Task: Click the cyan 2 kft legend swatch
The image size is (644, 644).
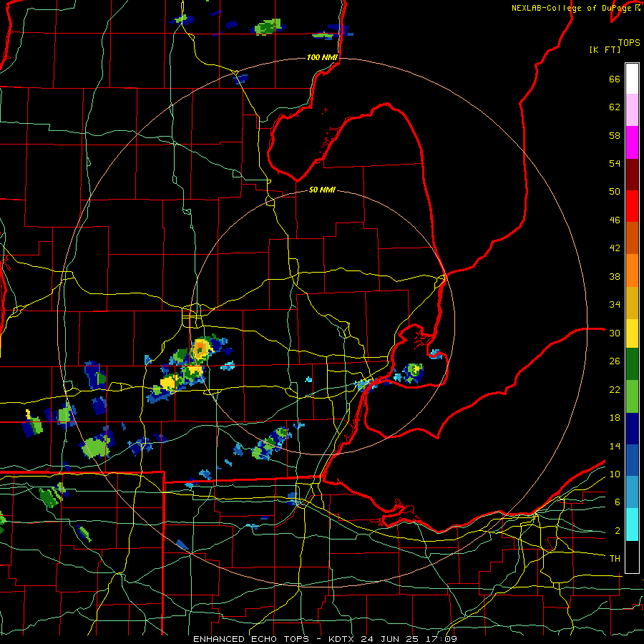Action: 632,525
